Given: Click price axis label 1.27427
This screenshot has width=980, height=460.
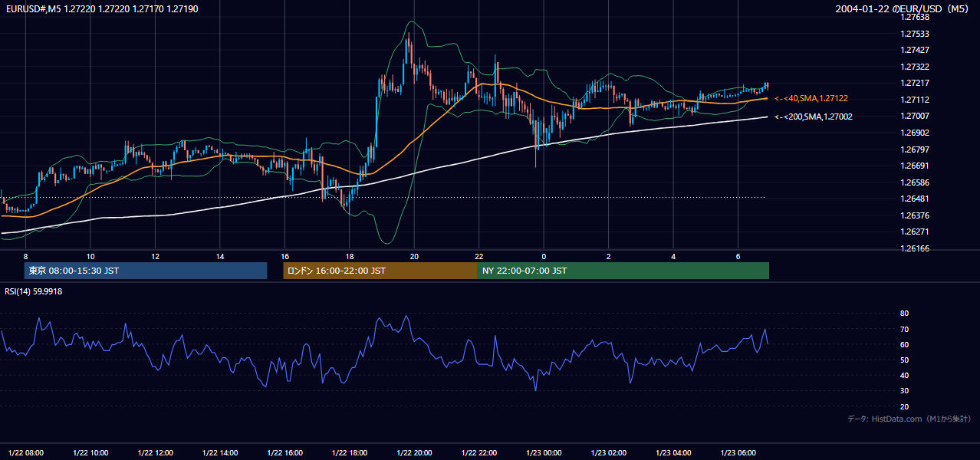Looking at the screenshot, I should (915, 50).
